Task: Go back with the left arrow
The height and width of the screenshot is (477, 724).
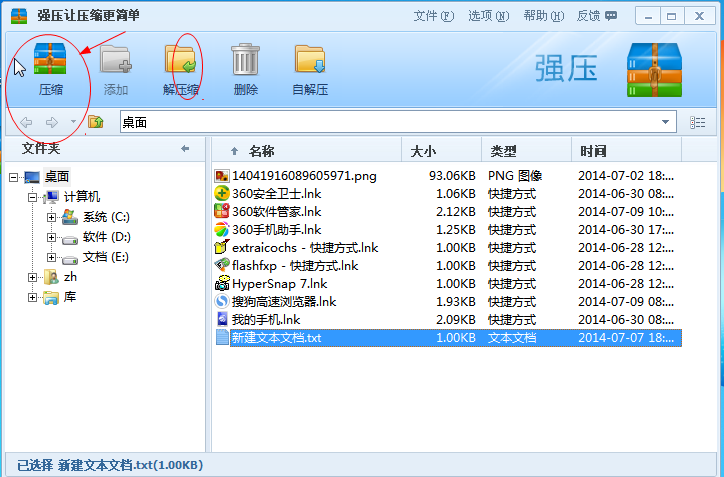Action: point(26,122)
